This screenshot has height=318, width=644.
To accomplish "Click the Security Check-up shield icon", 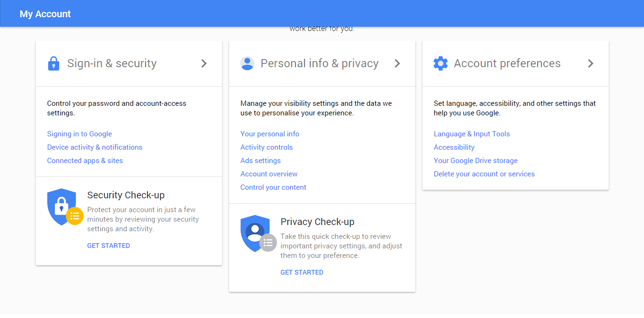I will point(62,206).
